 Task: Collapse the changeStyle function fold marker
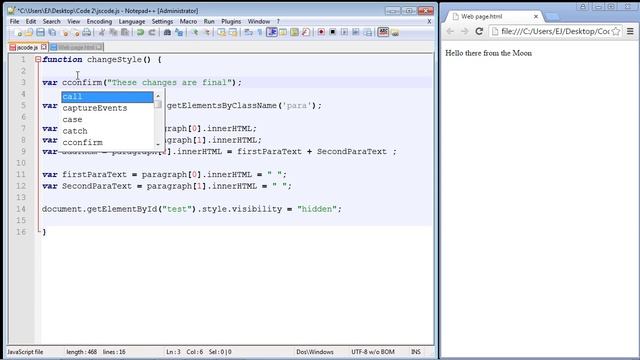point(38,60)
